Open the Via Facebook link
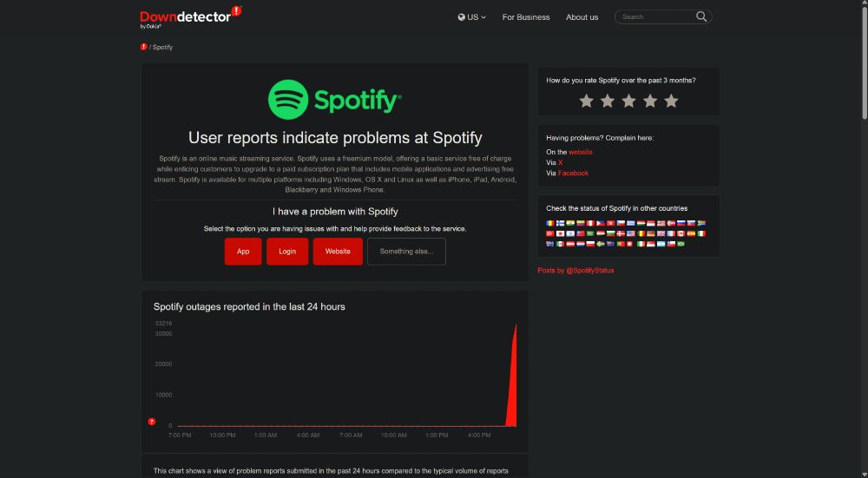 click(x=573, y=174)
